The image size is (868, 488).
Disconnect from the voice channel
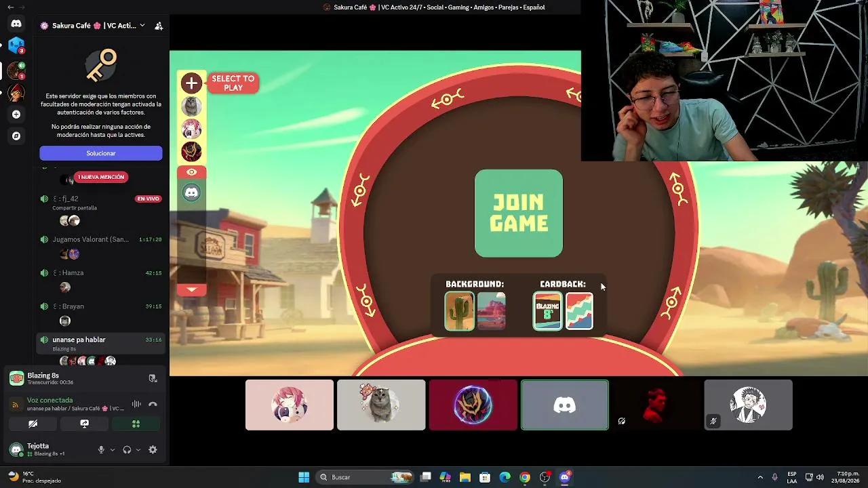click(x=153, y=404)
